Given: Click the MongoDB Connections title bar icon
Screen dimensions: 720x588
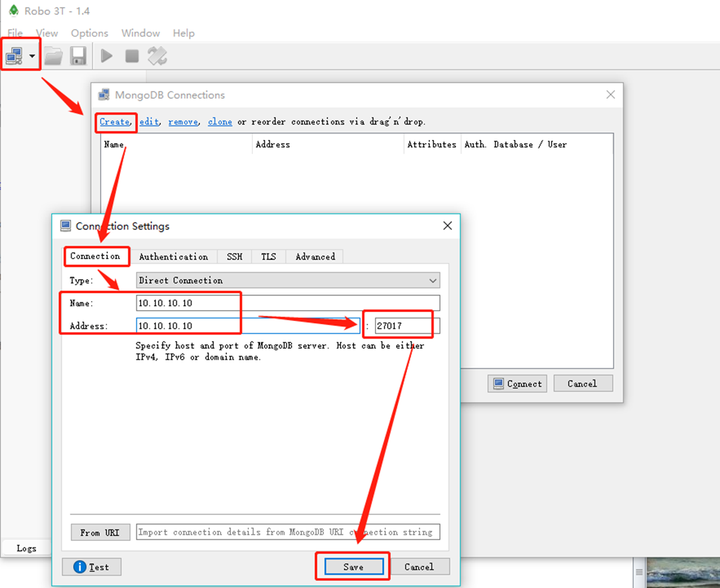Looking at the screenshot, I should pyautogui.click(x=105, y=95).
